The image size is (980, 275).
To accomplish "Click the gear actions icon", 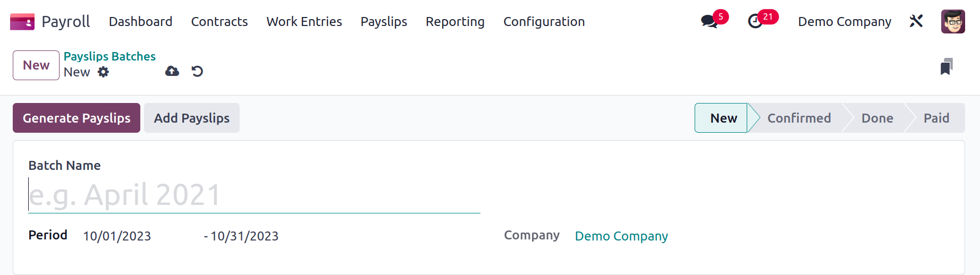I will [x=103, y=72].
